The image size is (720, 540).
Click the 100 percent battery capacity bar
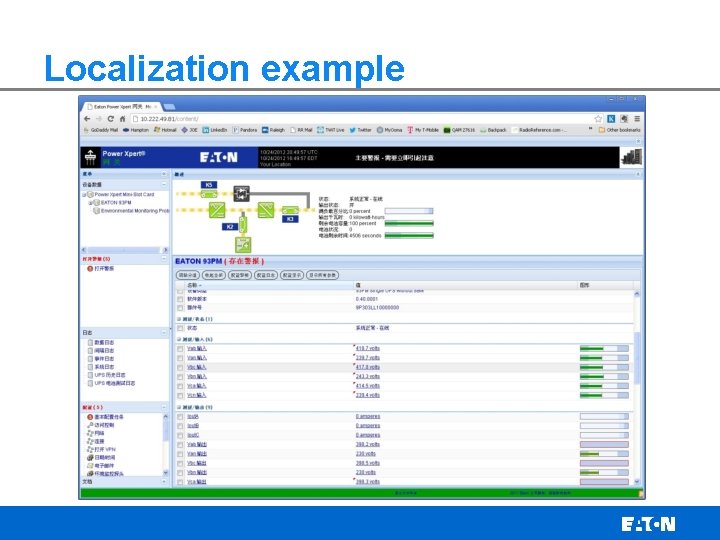409,224
